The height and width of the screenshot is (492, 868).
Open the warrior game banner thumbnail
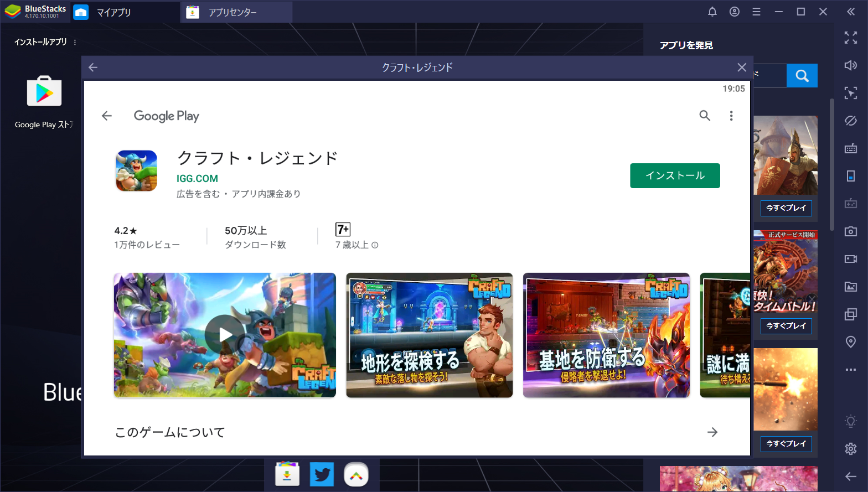786,156
